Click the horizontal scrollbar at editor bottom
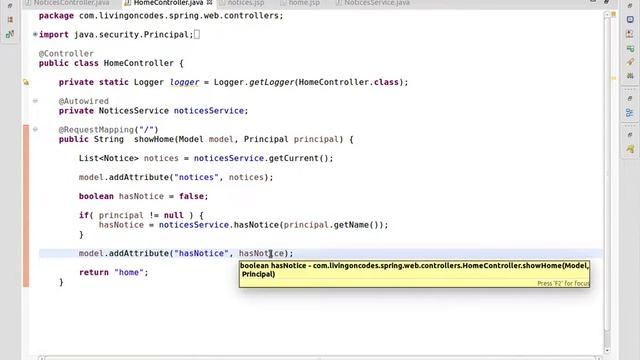The width and height of the screenshot is (640, 360). (x=319, y=358)
